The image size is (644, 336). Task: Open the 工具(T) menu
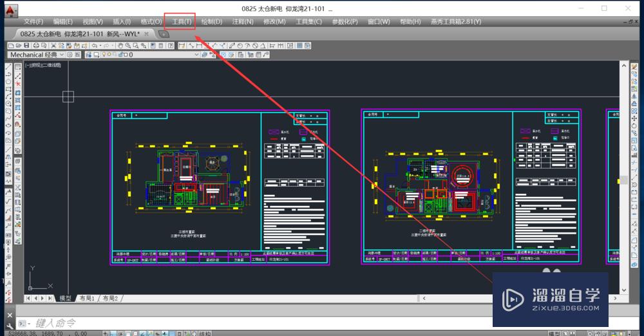(182, 22)
